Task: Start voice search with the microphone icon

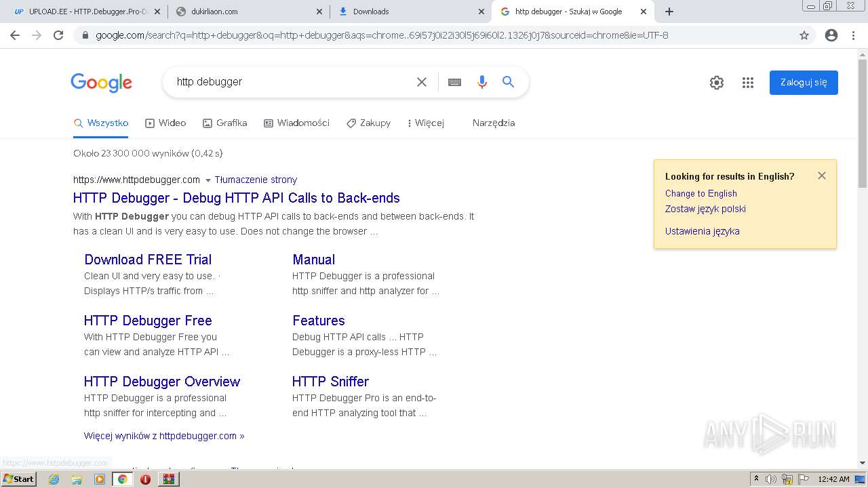Action: pos(482,82)
